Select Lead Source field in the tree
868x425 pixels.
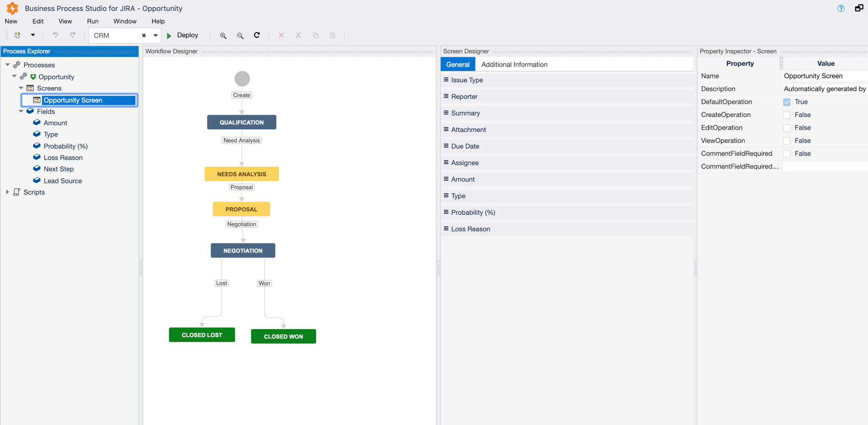62,180
